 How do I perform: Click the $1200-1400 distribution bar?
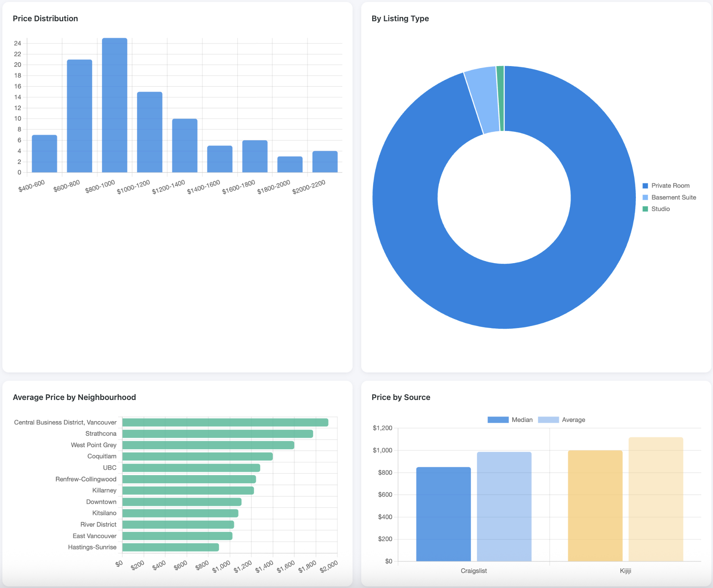pyautogui.click(x=185, y=146)
